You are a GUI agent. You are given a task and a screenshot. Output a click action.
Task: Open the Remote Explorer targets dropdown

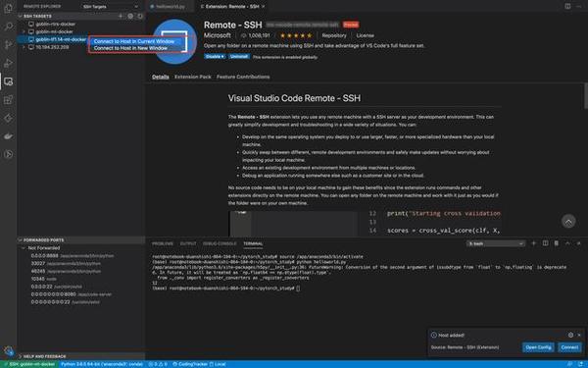click(x=111, y=7)
